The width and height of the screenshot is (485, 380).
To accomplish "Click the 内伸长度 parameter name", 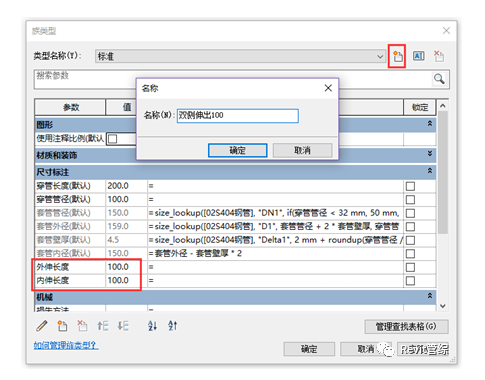I will (53, 280).
